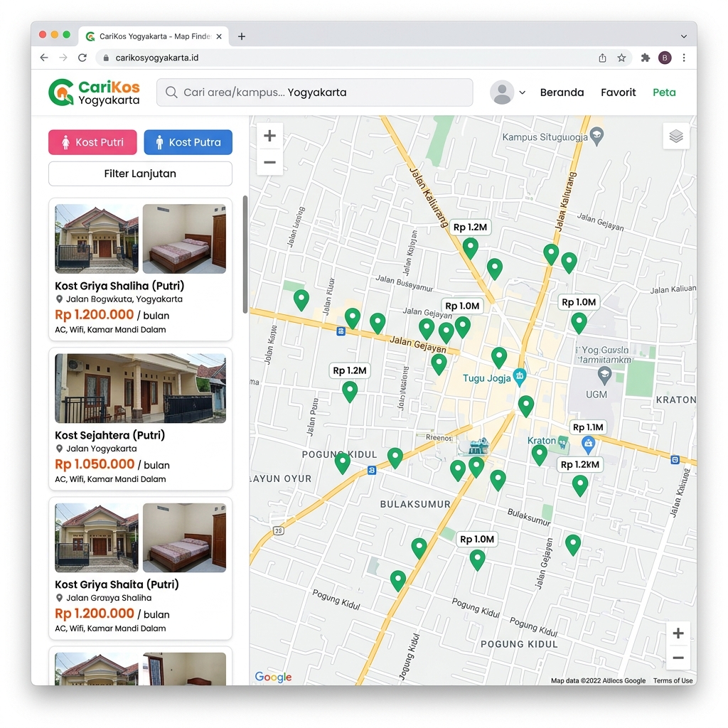Zoom in with the top-left plus button

[269, 136]
